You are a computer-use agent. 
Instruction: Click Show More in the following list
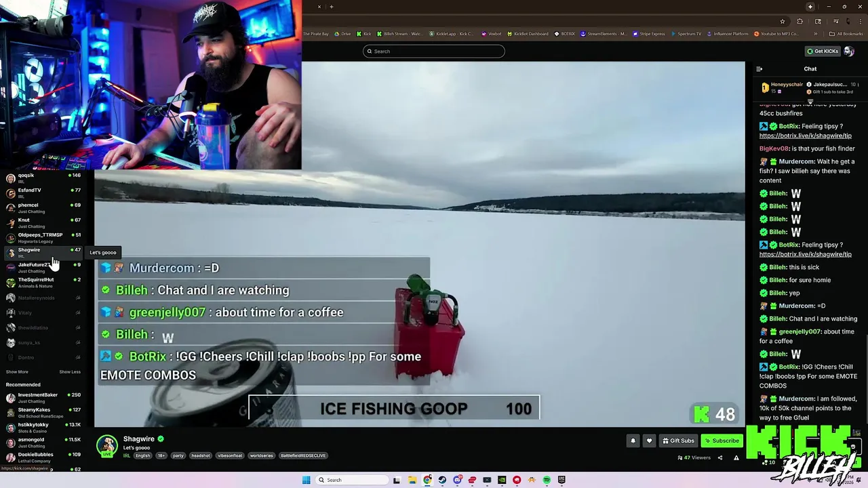coord(17,372)
